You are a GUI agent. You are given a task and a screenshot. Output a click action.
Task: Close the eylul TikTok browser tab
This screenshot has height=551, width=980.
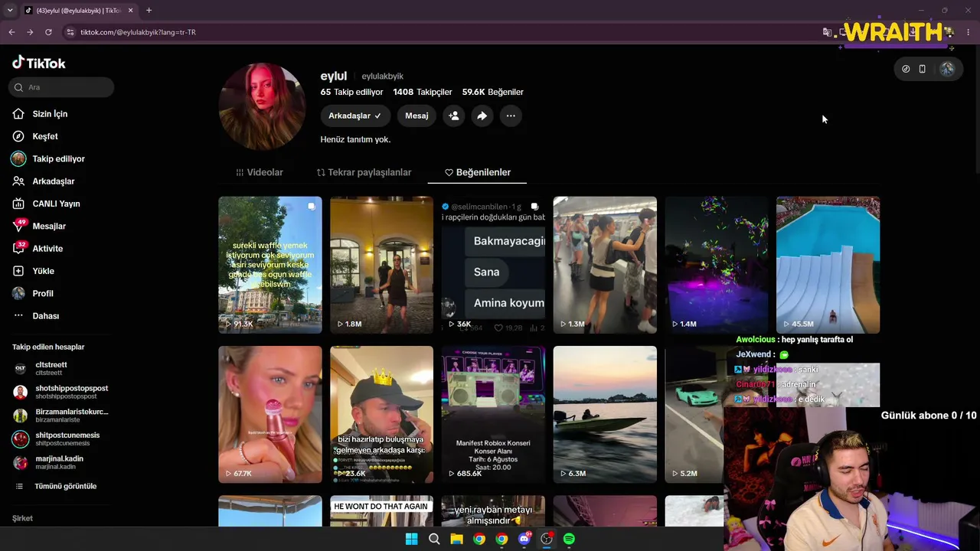[130, 10]
